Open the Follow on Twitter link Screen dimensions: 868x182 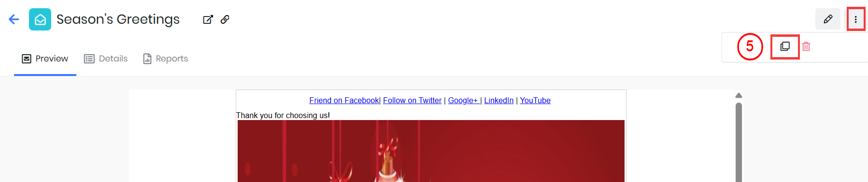pos(412,100)
